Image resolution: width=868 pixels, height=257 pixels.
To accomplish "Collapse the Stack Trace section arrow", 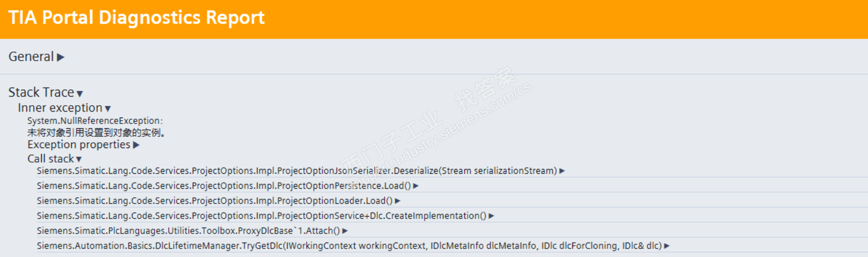I will [80, 93].
